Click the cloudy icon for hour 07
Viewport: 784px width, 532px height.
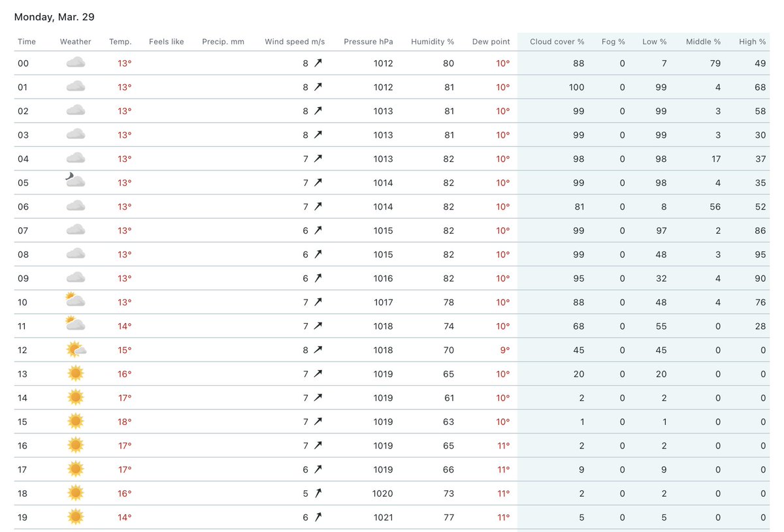76,230
